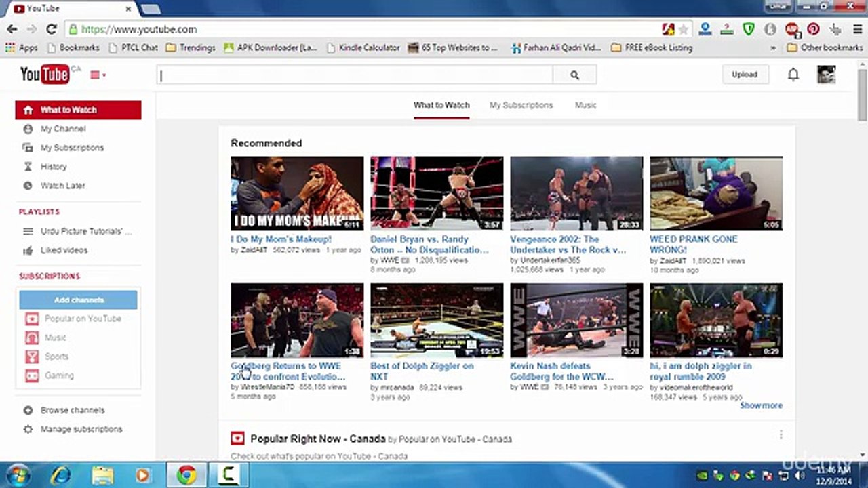Click the Vengeance 2002 Undertaker vs The Rock title
The image size is (868, 488).
pyautogui.click(x=568, y=245)
